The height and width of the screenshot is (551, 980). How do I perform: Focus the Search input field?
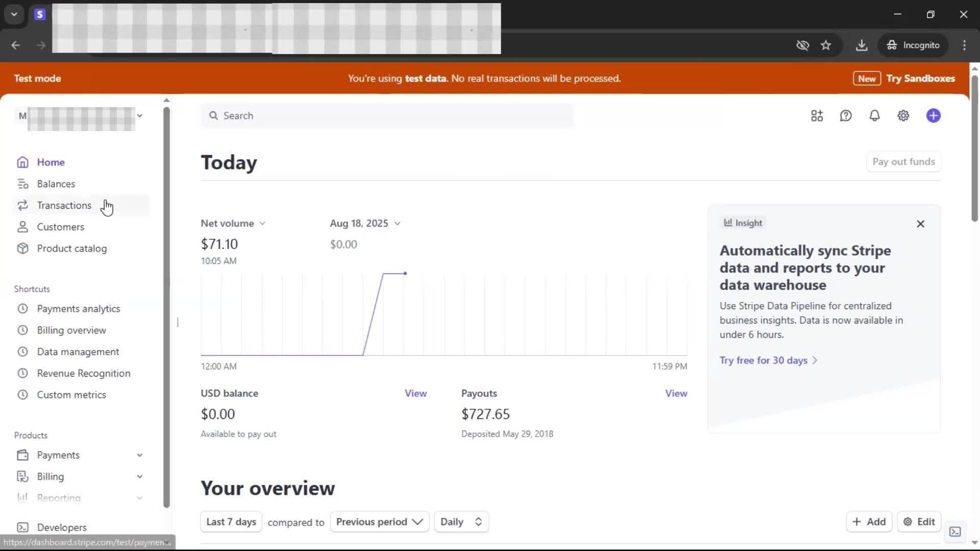pos(388,116)
